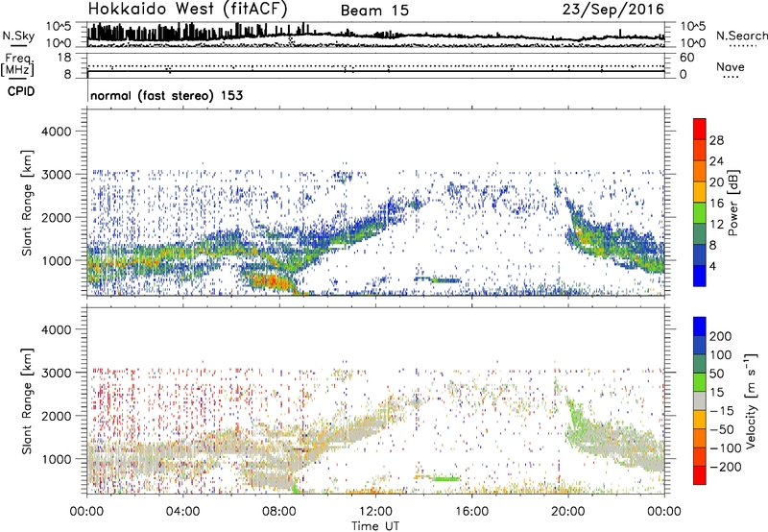Click the "4" tick on Power colorbar
Screen dimensions: 768x532
(x=712, y=266)
